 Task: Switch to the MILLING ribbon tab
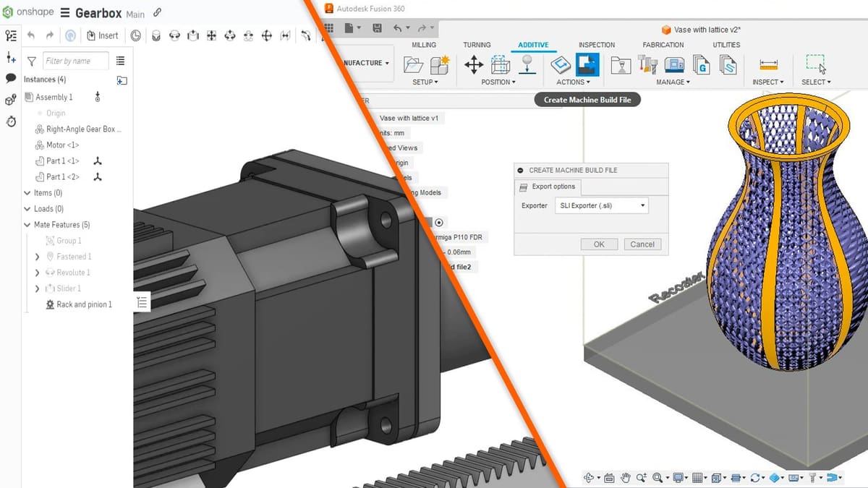424,44
